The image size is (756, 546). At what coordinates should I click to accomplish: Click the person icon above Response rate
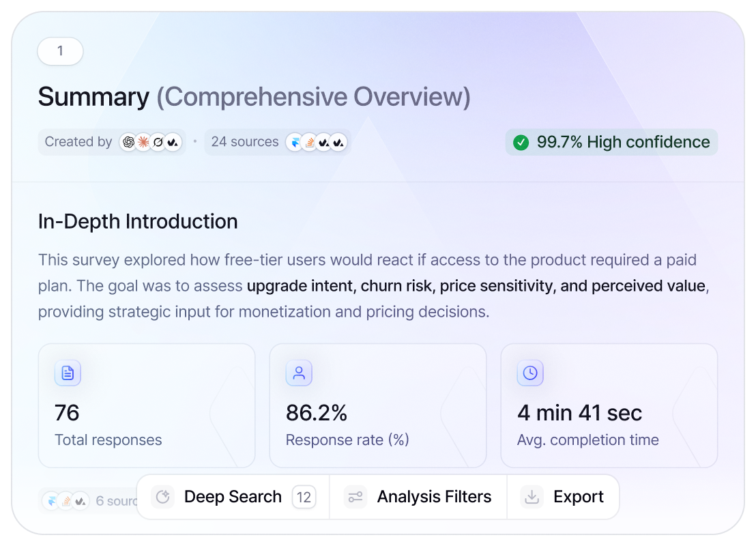coord(299,373)
